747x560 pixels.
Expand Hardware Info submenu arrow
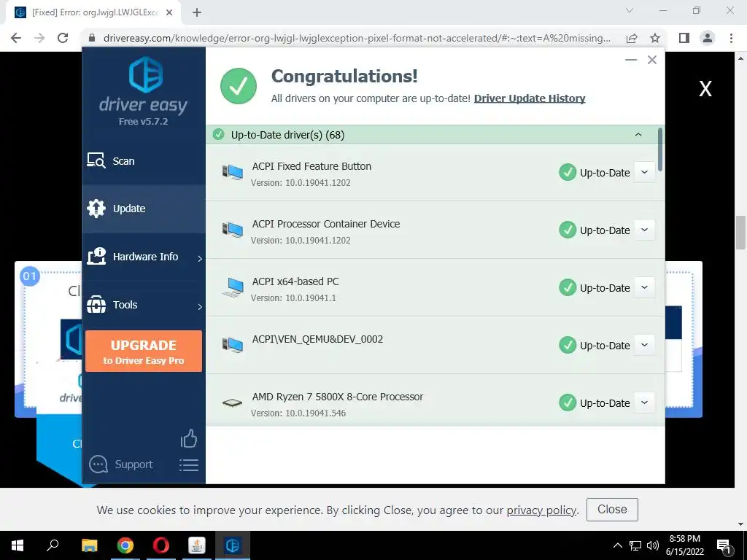(200, 258)
